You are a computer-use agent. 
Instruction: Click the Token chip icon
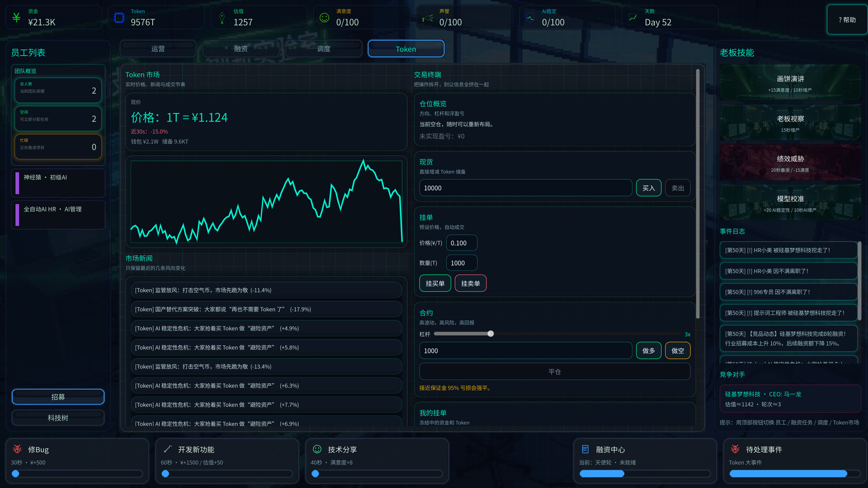pos(119,18)
